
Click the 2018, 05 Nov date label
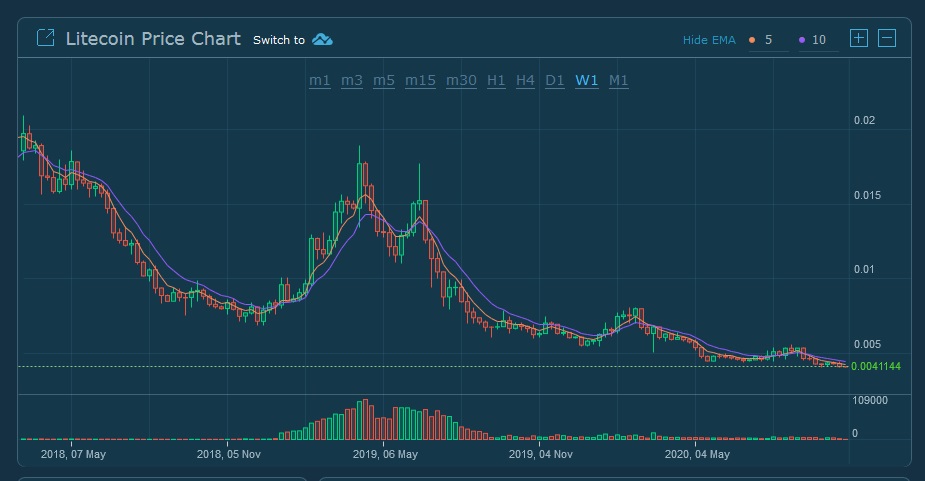pos(228,454)
